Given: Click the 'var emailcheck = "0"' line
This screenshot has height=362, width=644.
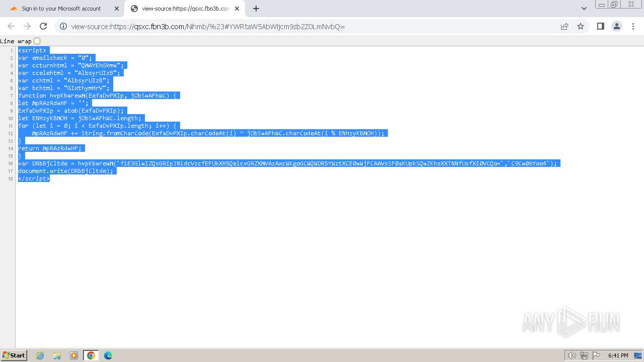Looking at the screenshot, I should point(55,58).
